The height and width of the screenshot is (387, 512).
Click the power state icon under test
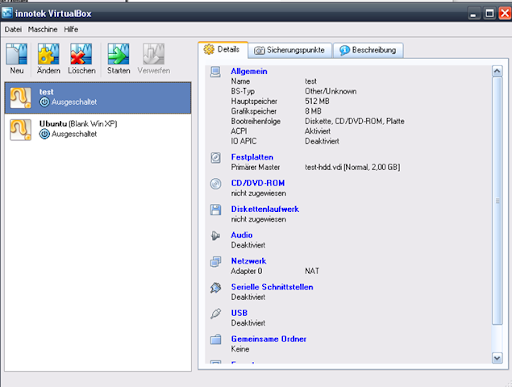[x=44, y=102]
